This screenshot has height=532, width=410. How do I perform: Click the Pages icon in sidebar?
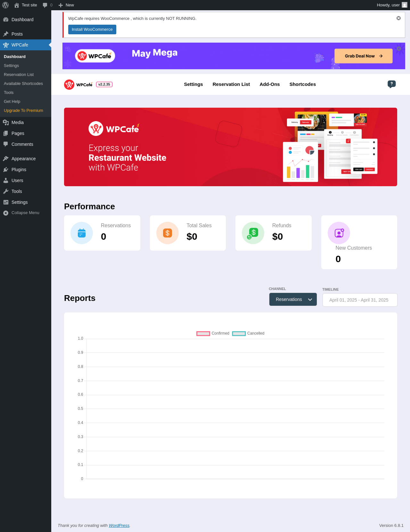click(6, 133)
